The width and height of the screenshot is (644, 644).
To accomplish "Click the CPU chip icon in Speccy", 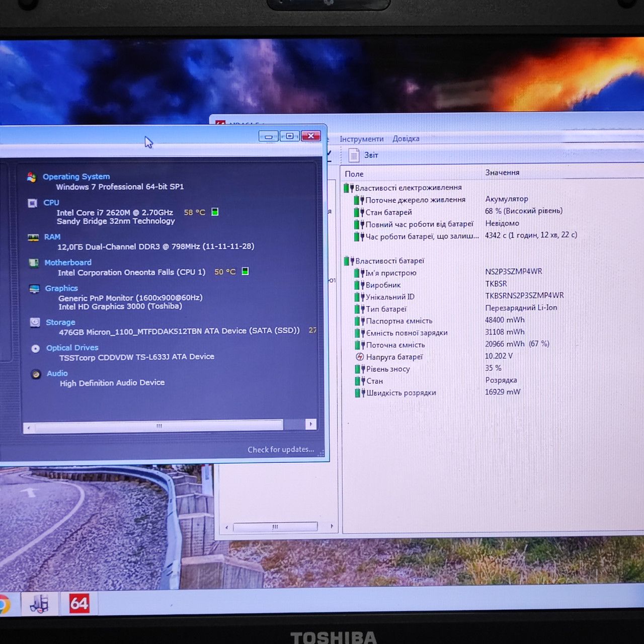I will pos(33,203).
